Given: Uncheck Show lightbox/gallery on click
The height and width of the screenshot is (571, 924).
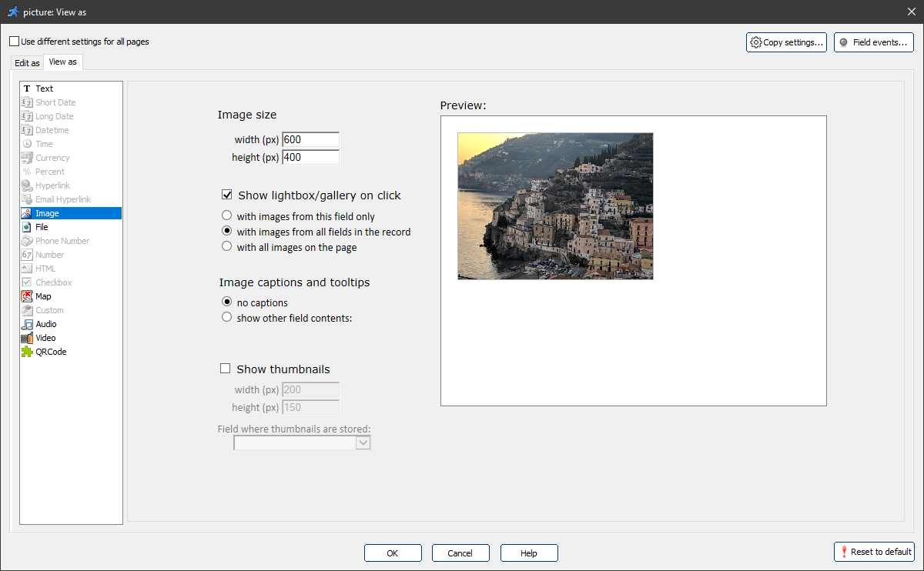Looking at the screenshot, I should pos(226,195).
